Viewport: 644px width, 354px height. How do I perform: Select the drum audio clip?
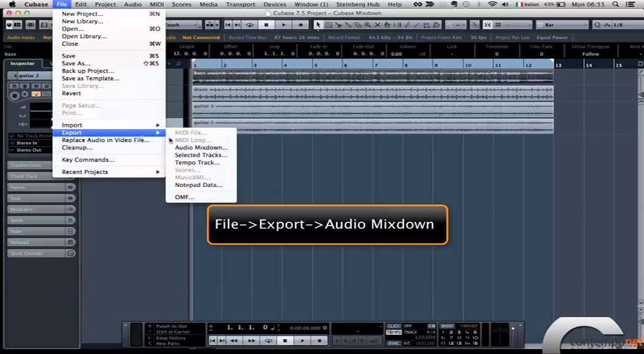pyautogui.click(x=373, y=93)
